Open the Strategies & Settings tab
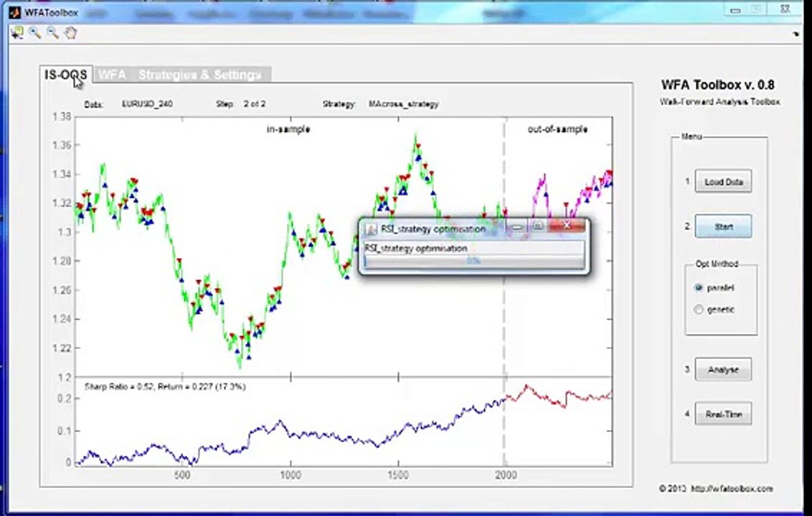 pyautogui.click(x=200, y=75)
